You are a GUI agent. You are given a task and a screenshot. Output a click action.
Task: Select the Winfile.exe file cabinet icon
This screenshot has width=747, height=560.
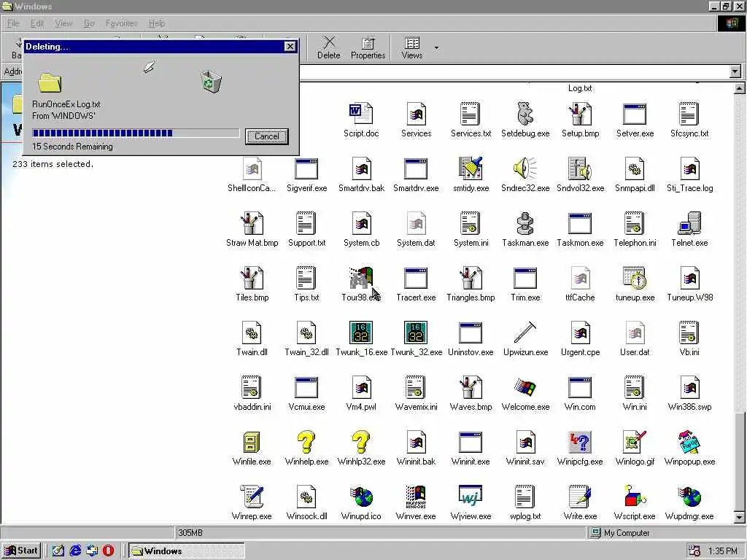252,442
